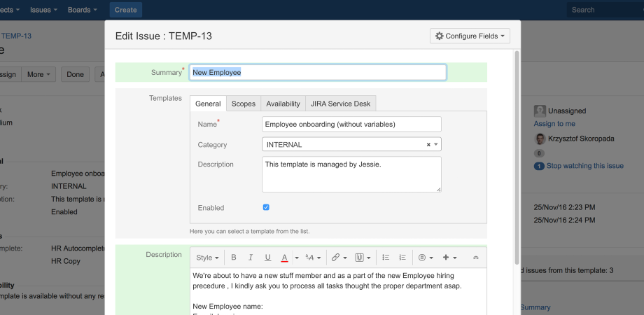
Task: Insert a bulleted list
Action: [386, 258]
